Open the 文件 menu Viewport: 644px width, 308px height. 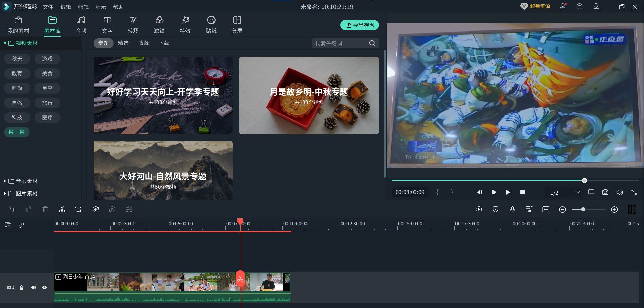pos(48,7)
